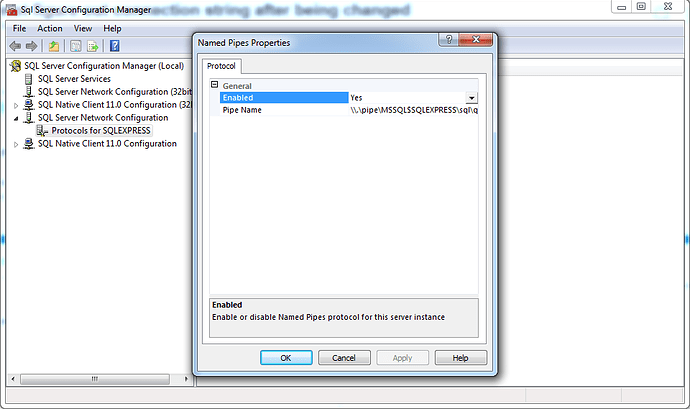The height and width of the screenshot is (409, 690).
Task: Collapse the SQL Server Network Configuration node
Action: click(x=16, y=118)
